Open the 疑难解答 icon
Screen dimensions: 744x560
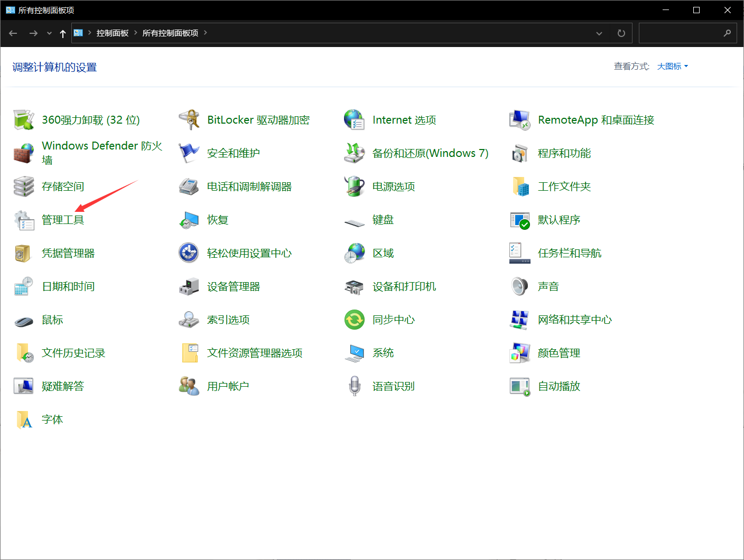tap(24, 386)
